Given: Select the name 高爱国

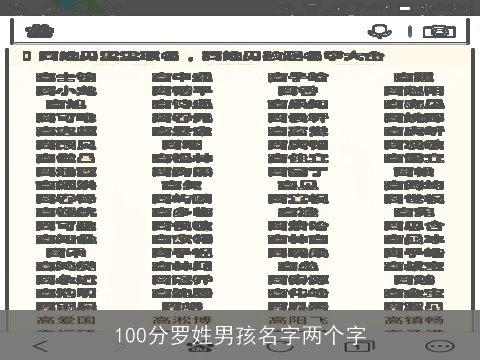Looking at the screenshot, I should click(66, 320).
